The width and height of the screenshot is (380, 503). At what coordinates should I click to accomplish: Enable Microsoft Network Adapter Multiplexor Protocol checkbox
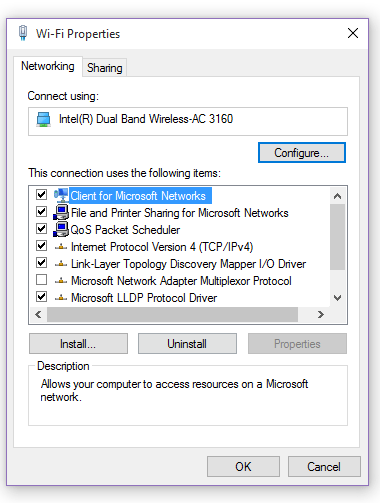point(41,280)
